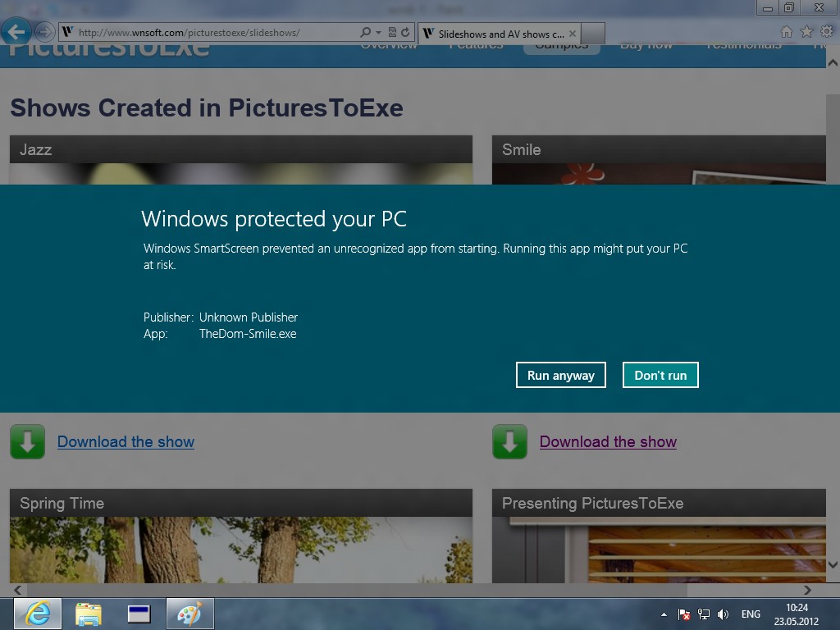Open Favorites star icon
The image size is (840, 630).
pyautogui.click(x=806, y=32)
